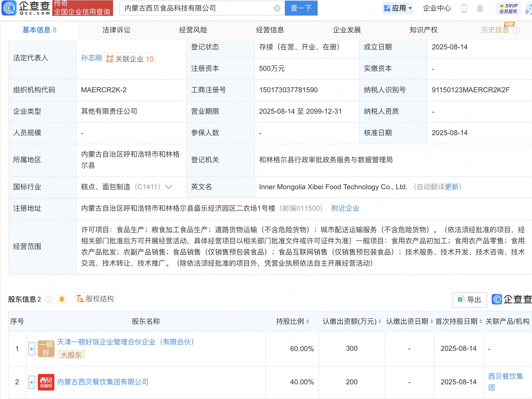532x399 pixels.
Task: Click the business term 2025-08-14 至 2099-12-31
Action: [300, 111]
